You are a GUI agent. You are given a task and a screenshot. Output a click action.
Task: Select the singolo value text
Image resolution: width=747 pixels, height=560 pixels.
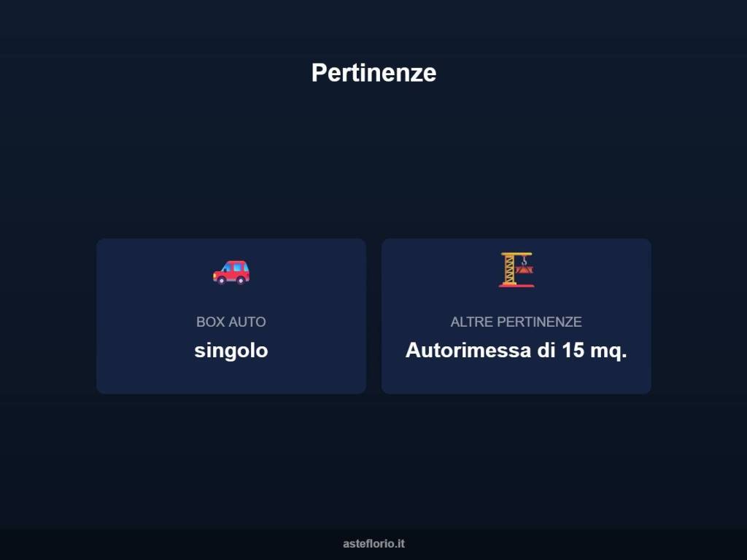pyautogui.click(x=231, y=351)
